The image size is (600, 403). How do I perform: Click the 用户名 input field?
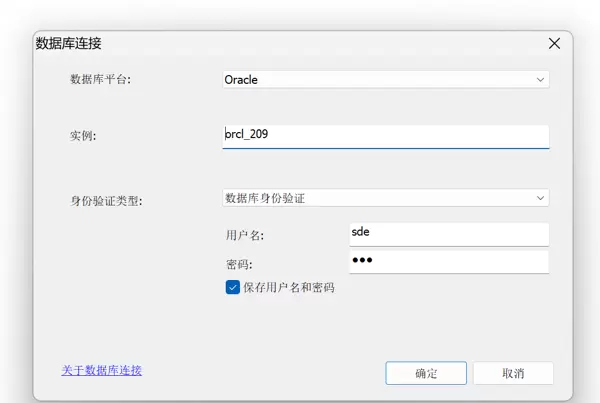tap(448, 233)
